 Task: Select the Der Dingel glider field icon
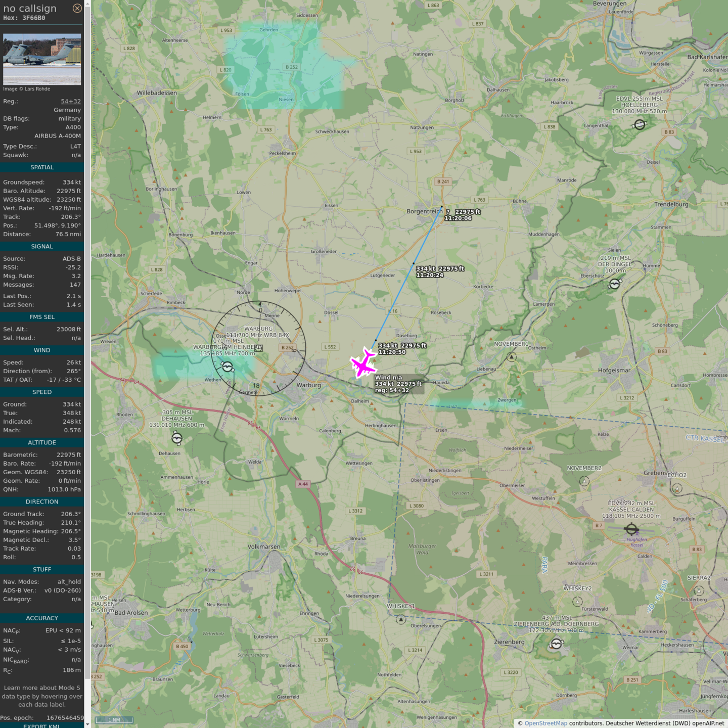614,284
